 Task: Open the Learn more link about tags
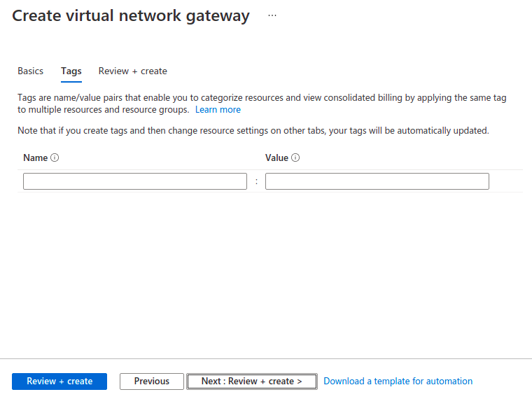coord(218,110)
